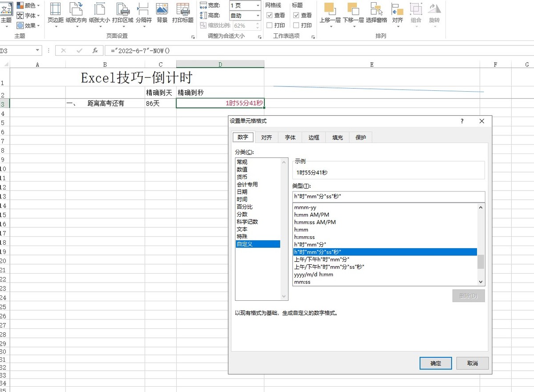Click the 纸张方向 orientation icon

tap(76, 9)
